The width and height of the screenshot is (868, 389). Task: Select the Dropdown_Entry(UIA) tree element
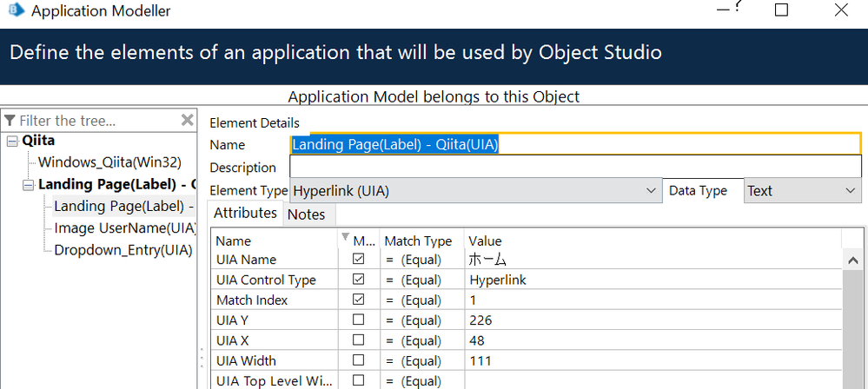[x=123, y=250]
